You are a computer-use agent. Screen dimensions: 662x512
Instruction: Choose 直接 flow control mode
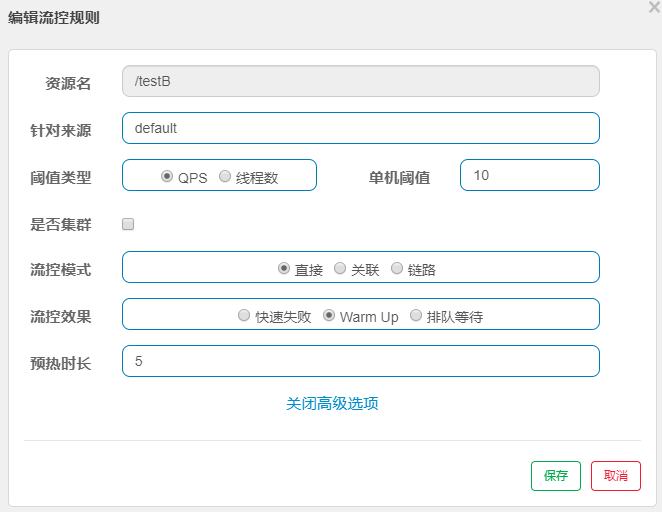(x=284, y=268)
